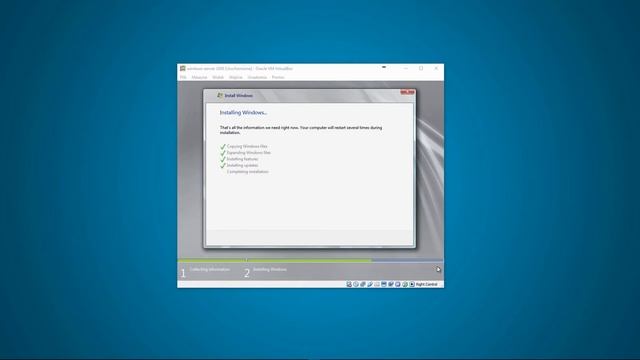Click the Install Windows dialog title text
Image resolution: width=640 pixels, height=360 pixels.
click(x=239, y=96)
